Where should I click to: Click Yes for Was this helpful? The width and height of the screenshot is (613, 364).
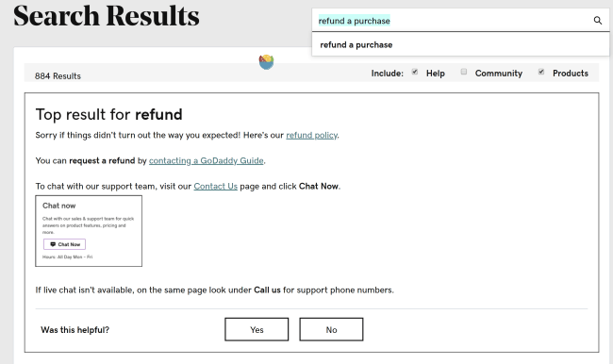257,329
